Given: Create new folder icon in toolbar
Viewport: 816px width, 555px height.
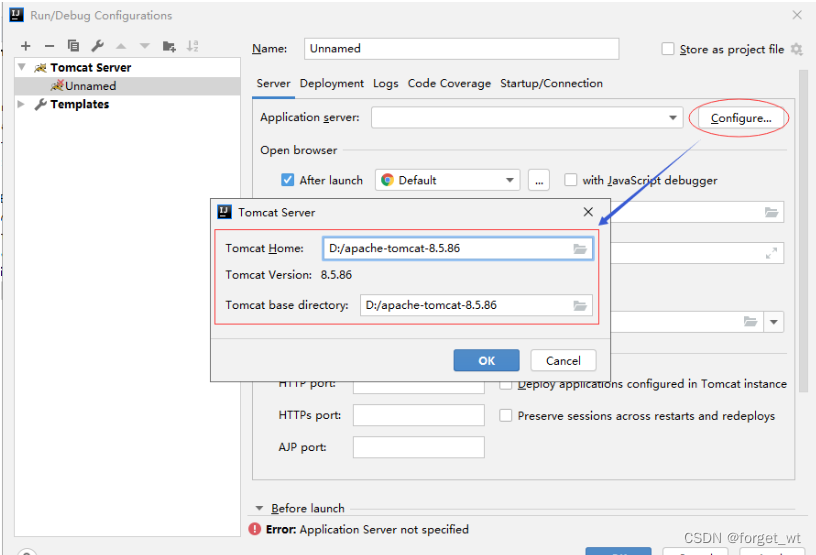Looking at the screenshot, I should click(169, 46).
